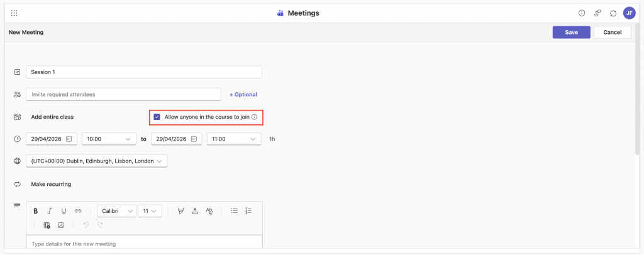Insert an image into meeting details
The height and width of the screenshot is (255, 644).
click(61, 225)
